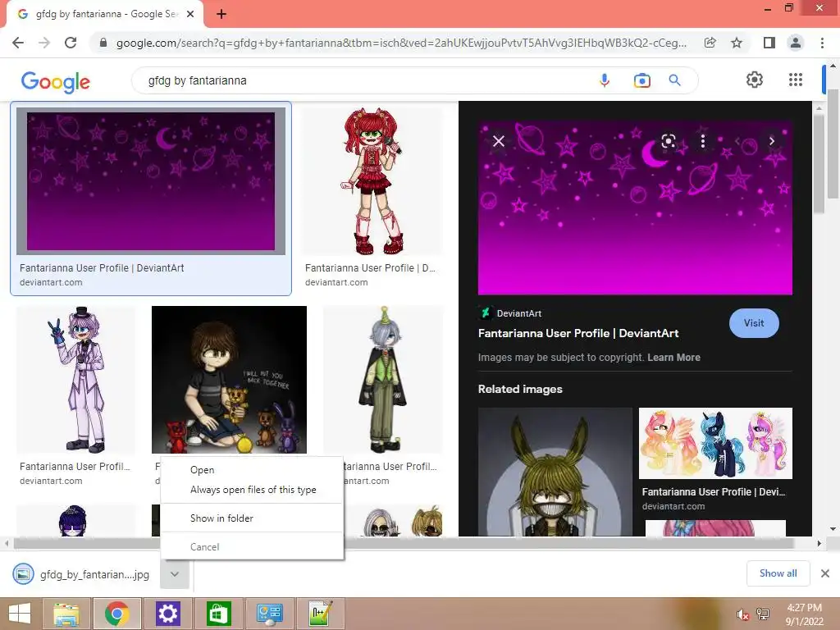This screenshot has height=630, width=840.
Task: Activate Lens search on preview image
Action: click(668, 141)
